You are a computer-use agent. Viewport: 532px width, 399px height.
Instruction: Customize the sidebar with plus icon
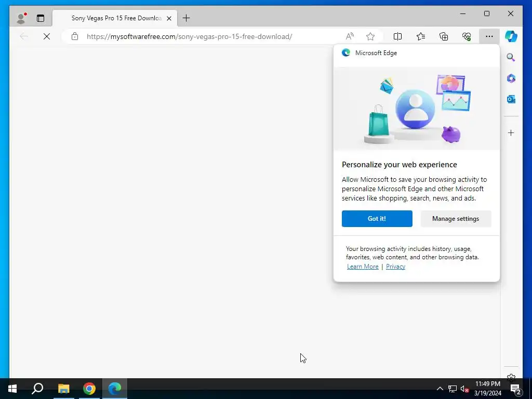511,132
